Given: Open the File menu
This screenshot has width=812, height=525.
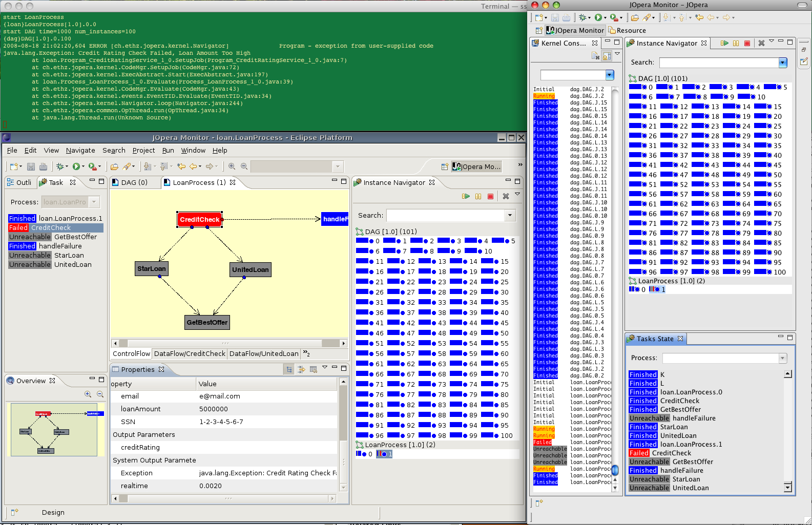Looking at the screenshot, I should coord(12,150).
